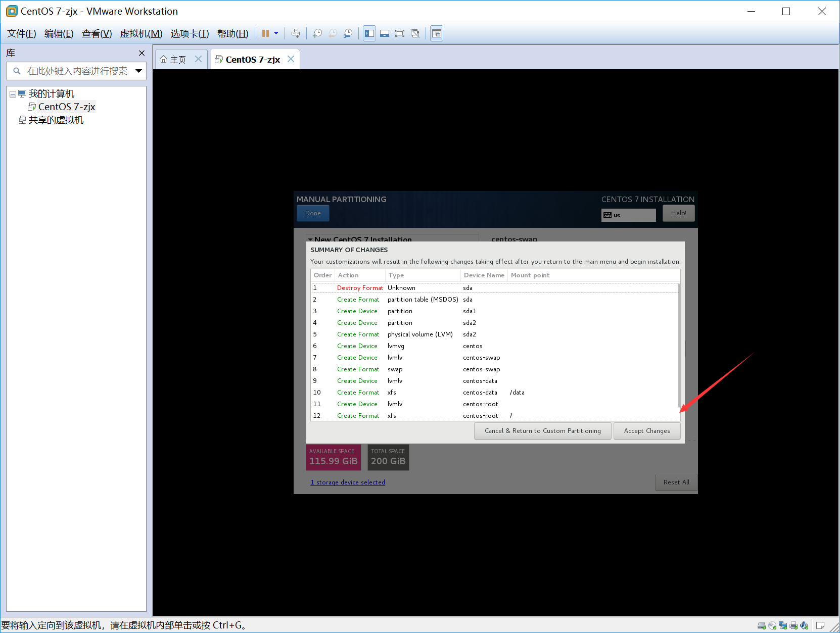
Task: Toggle the thumbnail bar view
Action: [385, 33]
